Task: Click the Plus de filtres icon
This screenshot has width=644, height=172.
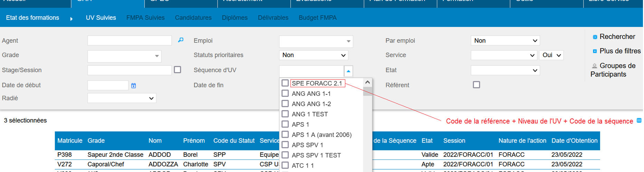Action: [x=595, y=51]
